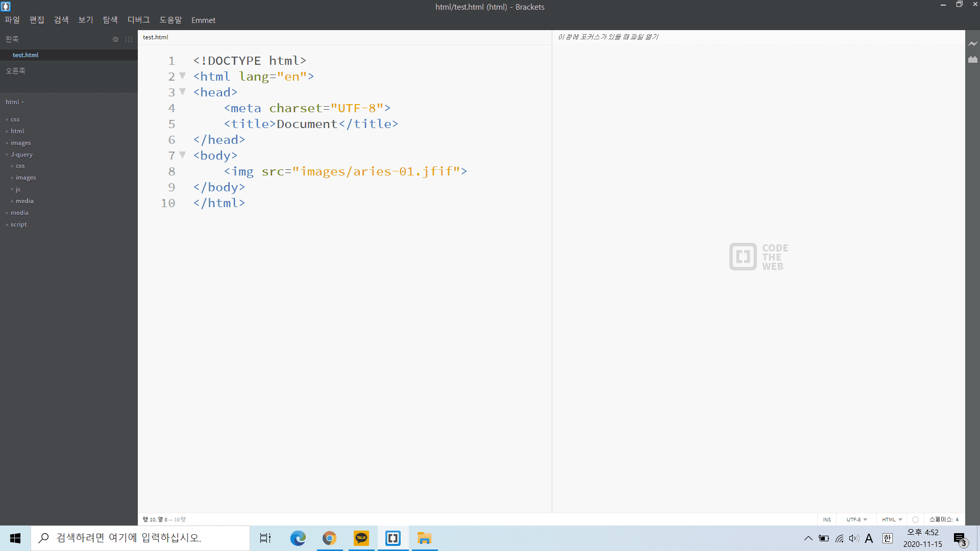
Task: Open Chrome from the taskbar
Action: (330, 538)
